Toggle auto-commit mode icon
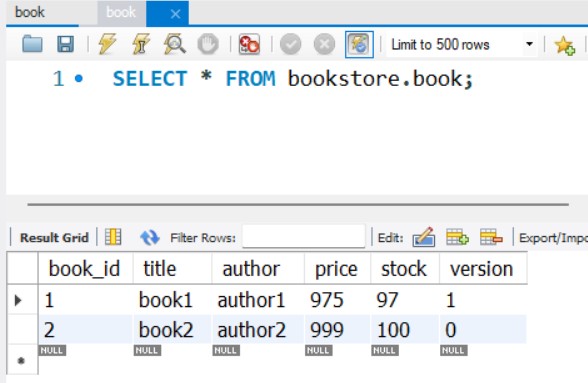 tap(359, 44)
